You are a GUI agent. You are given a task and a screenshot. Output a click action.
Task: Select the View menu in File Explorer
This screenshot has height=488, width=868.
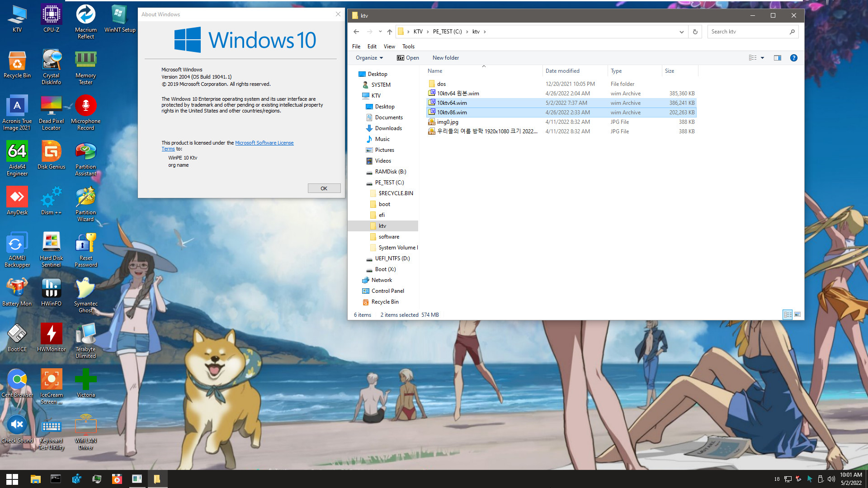(x=389, y=46)
